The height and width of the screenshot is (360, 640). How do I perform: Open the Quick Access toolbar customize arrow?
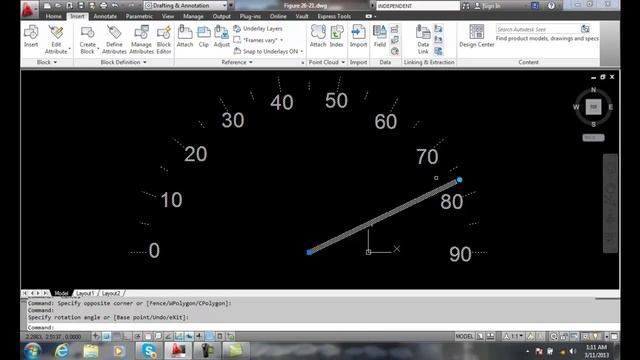click(231, 6)
